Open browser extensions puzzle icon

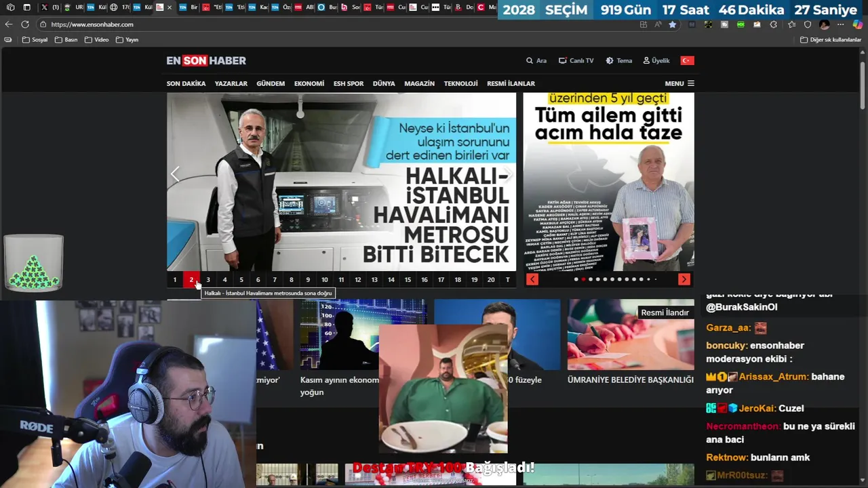point(774,24)
